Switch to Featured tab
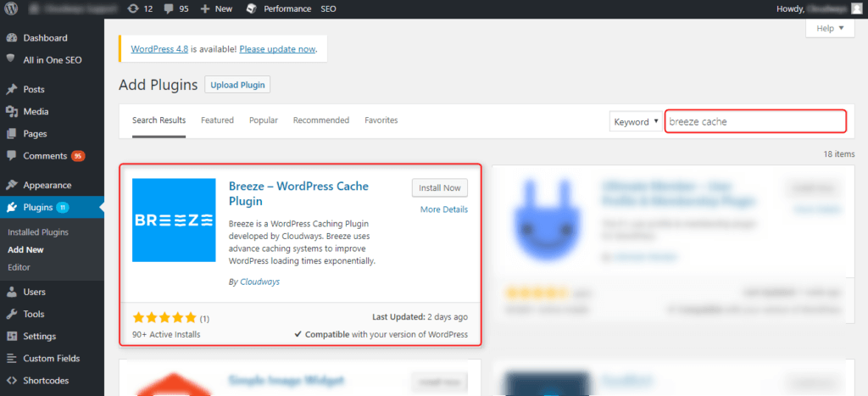 217,120
